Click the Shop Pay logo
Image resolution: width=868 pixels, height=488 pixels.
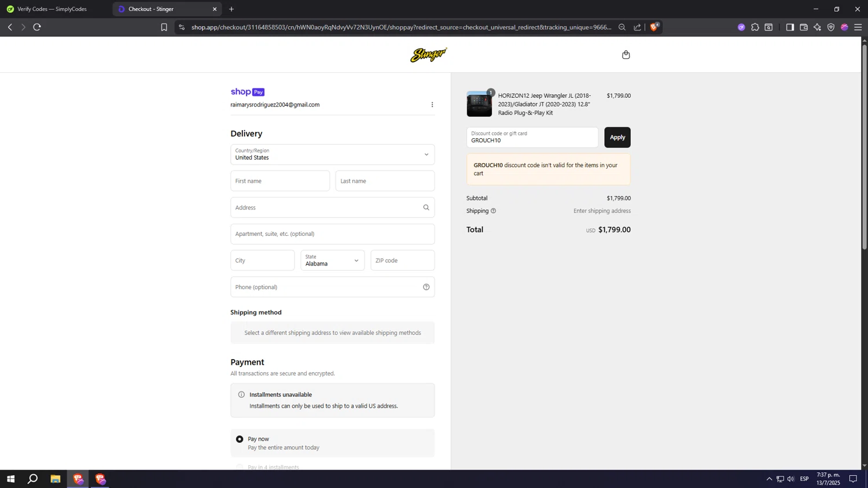click(248, 92)
